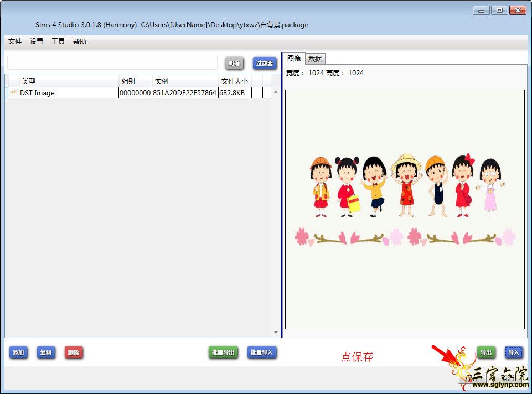Switch to the 数据 tab
The width and height of the screenshot is (532, 394).
315,59
